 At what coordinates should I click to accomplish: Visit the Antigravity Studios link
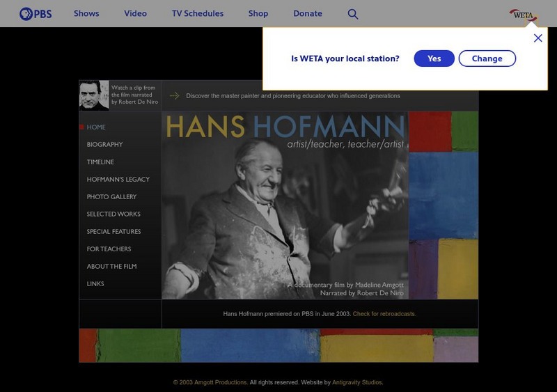(357, 382)
